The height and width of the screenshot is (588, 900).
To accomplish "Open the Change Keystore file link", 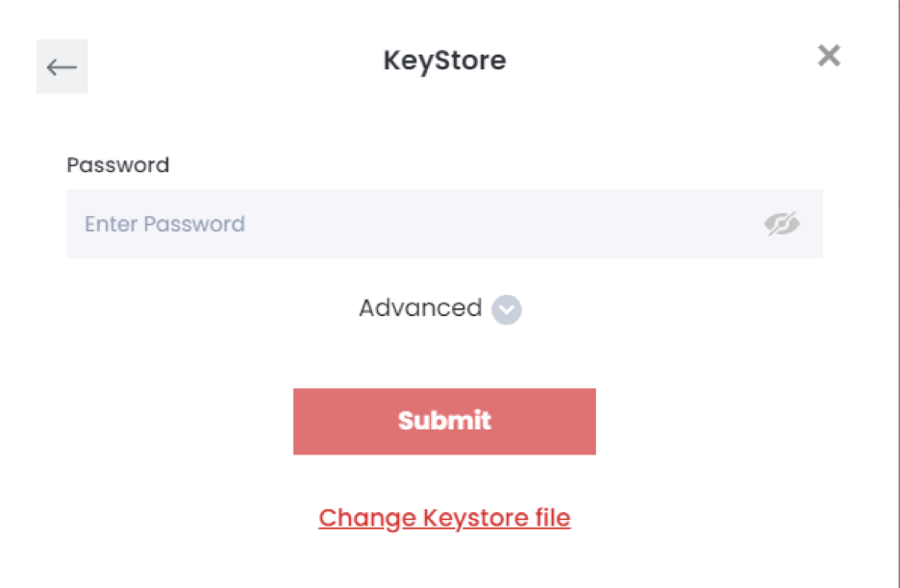I will tap(444, 518).
